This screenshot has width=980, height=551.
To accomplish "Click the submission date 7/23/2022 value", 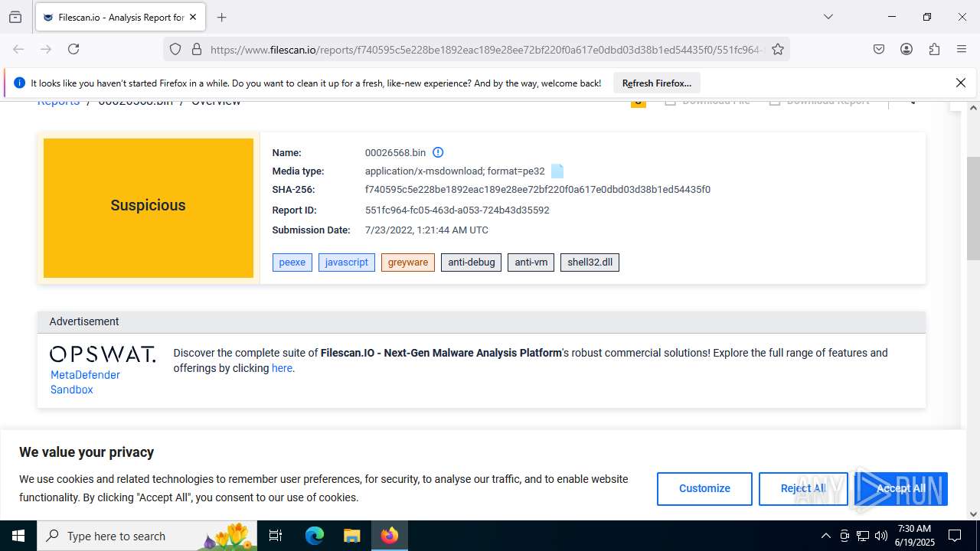I will [x=426, y=230].
